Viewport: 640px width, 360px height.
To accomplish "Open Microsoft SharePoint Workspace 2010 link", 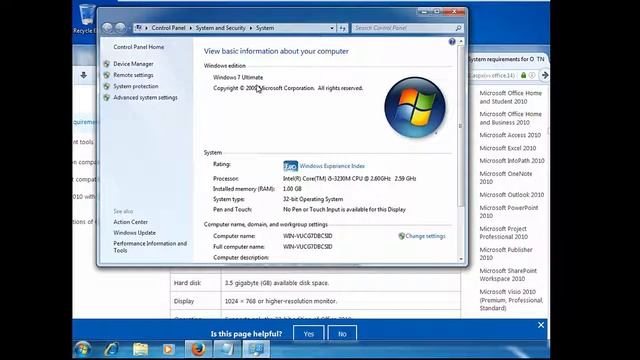I will [508, 275].
